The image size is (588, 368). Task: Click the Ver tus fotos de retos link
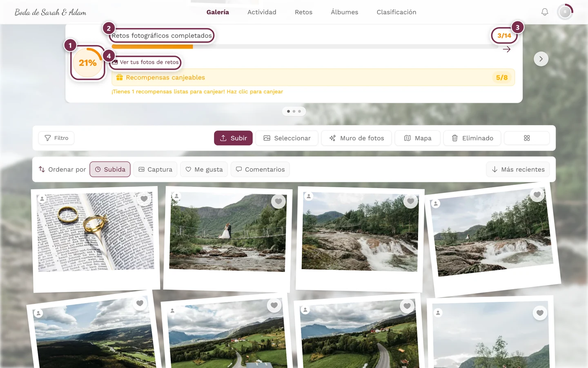(145, 62)
